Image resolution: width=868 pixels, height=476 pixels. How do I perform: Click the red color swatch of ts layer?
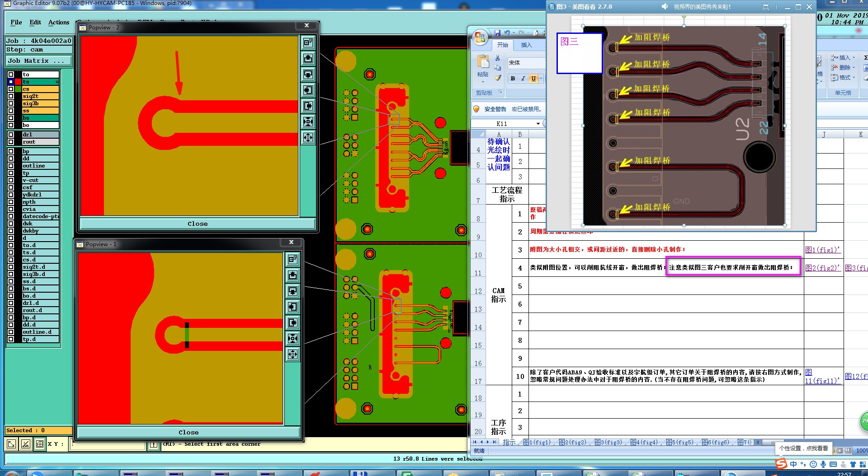[18, 82]
